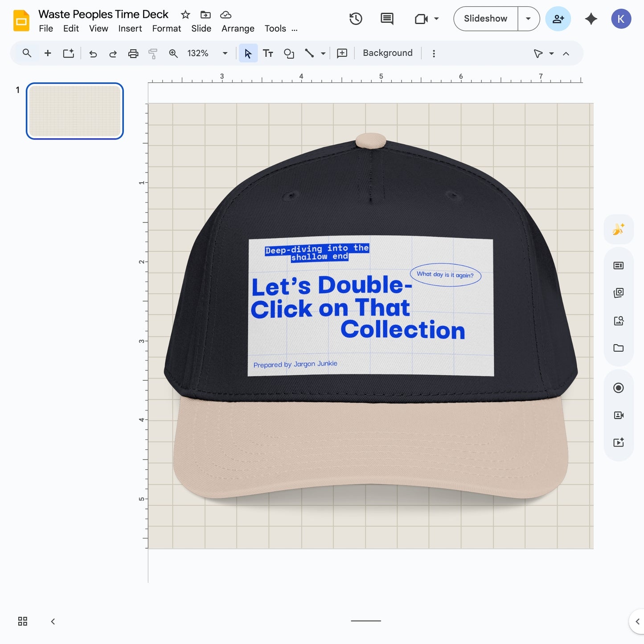This screenshot has height=644, width=644.
Task: Add a new slide with plus icon
Action: coord(48,53)
